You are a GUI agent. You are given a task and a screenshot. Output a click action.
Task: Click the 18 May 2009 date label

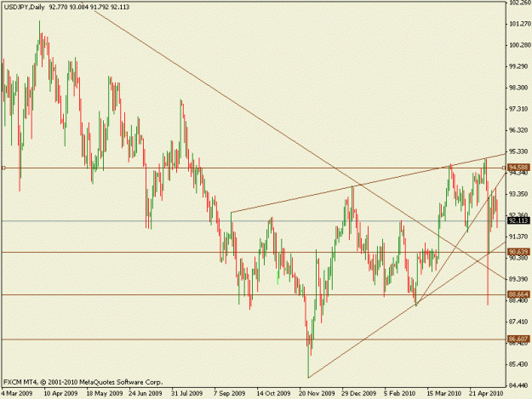coord(105,394)
